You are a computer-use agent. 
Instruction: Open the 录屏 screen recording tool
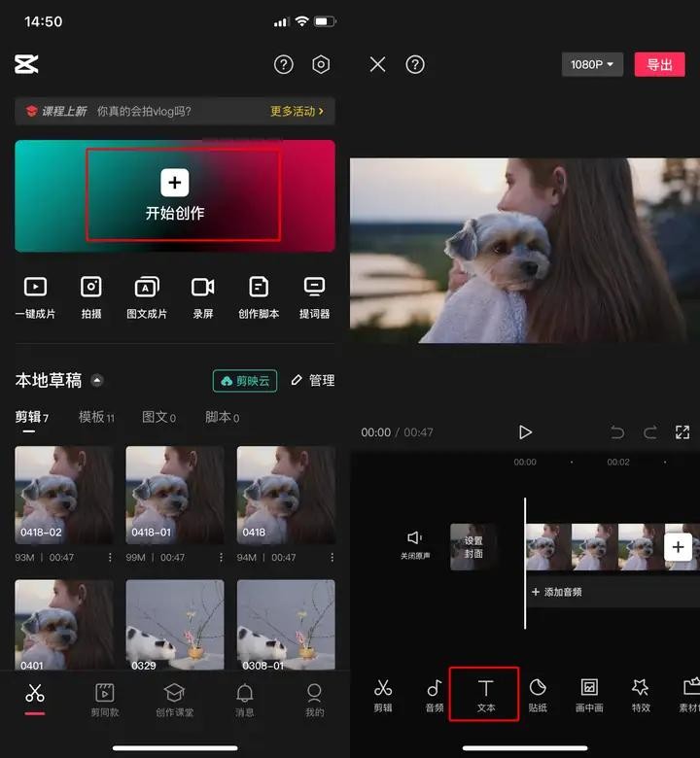(202, 295)
